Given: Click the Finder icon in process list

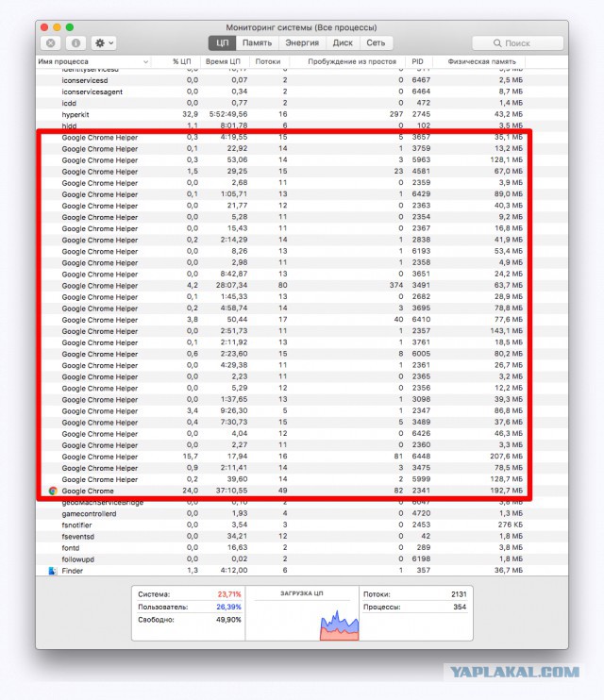Looking at the screenshot, I should [53, 571].
